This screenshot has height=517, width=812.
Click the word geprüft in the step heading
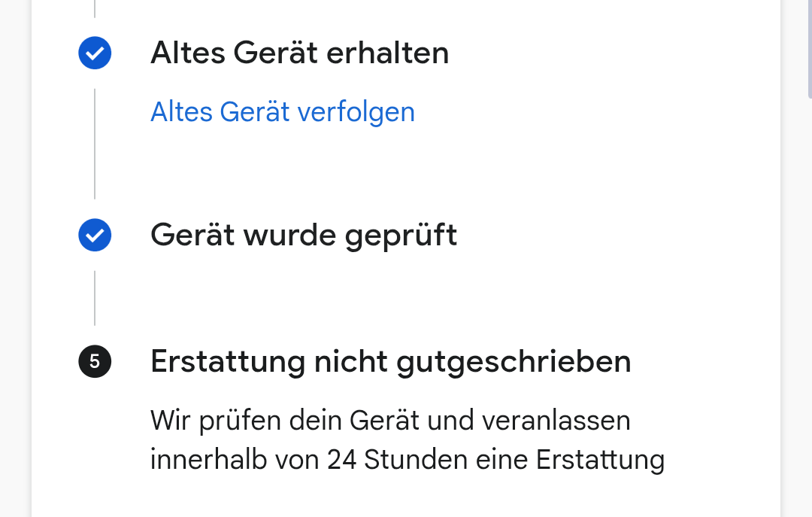click(401, 236)
